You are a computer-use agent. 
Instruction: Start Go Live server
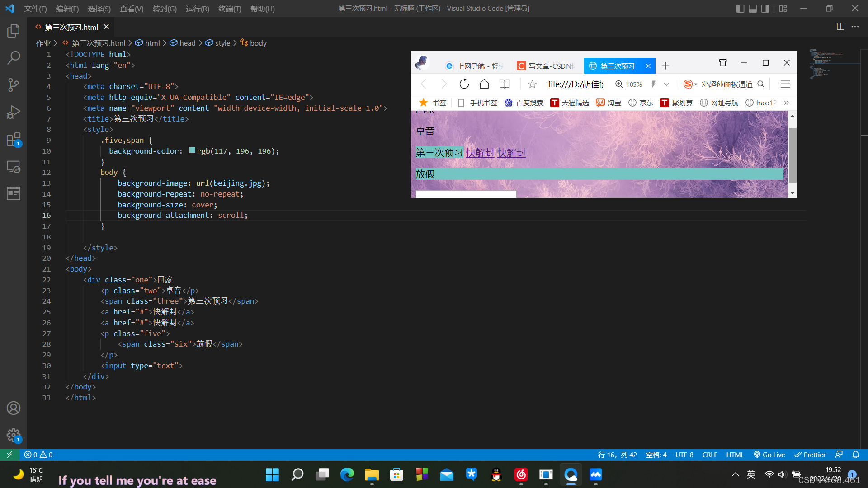[769, 455]
